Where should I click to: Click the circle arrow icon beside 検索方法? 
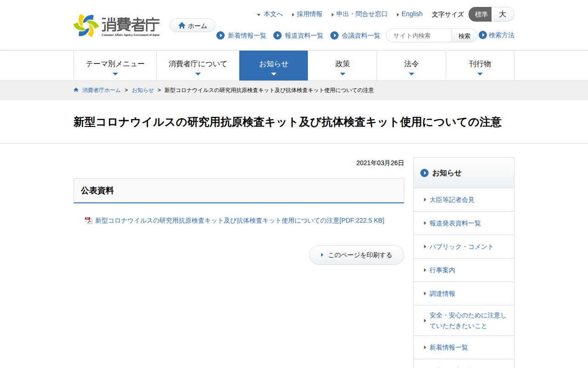click(x=483, y=35)
